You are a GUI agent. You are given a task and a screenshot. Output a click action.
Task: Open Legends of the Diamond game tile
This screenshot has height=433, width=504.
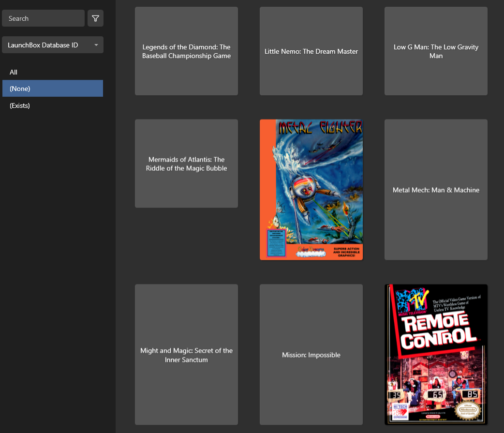[x=186, y=51]
